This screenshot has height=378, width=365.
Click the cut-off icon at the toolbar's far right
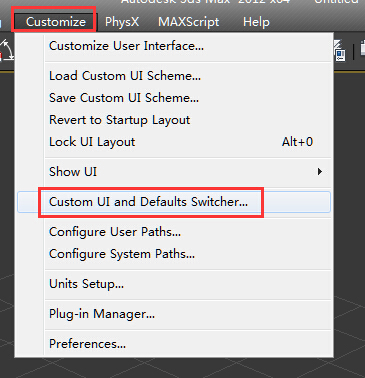coord(363,50)
